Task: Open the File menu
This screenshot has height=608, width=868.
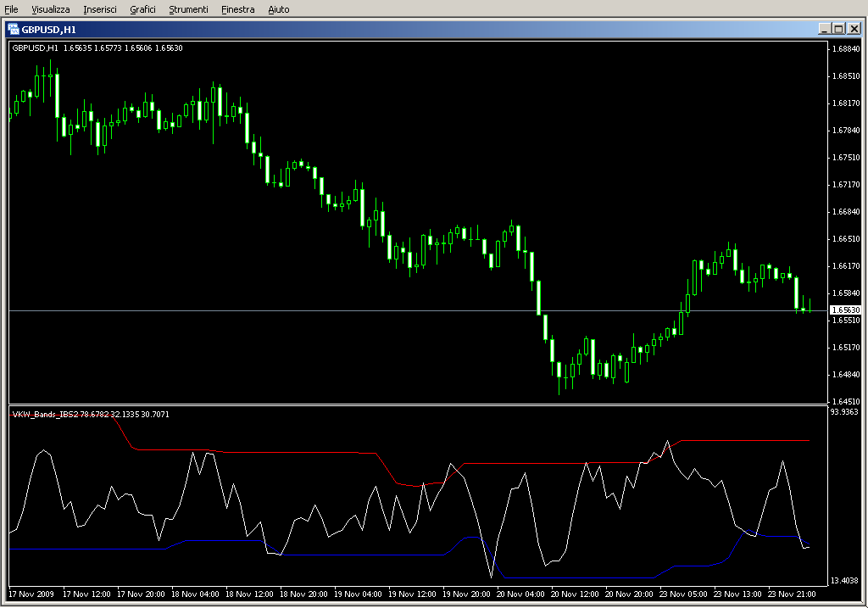Action: pos(11,9)
